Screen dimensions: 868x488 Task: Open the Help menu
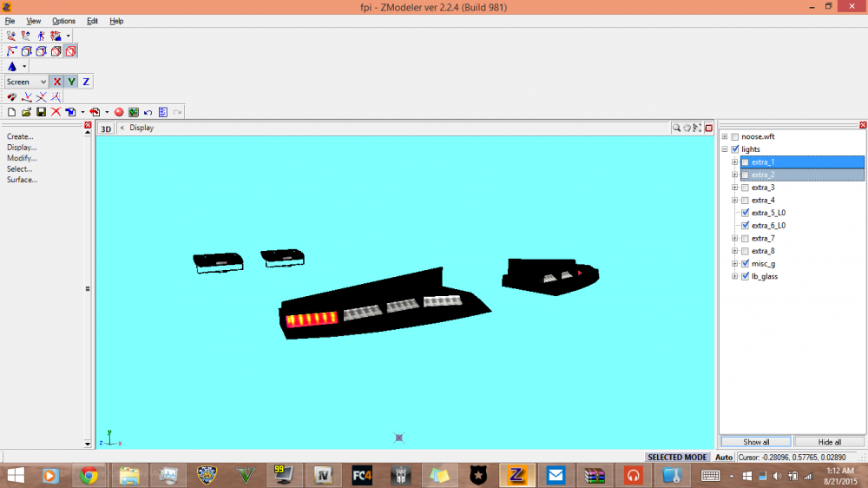(116, 21)
